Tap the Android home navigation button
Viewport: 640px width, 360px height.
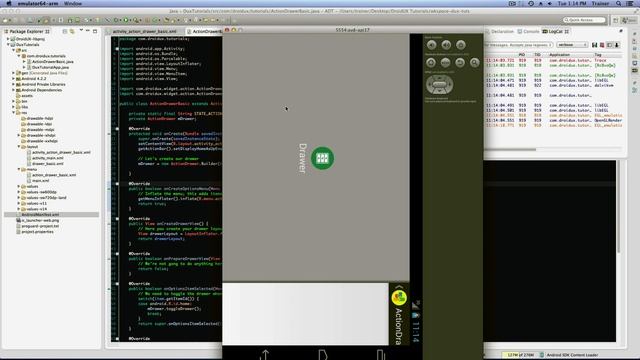click(322, 355)
